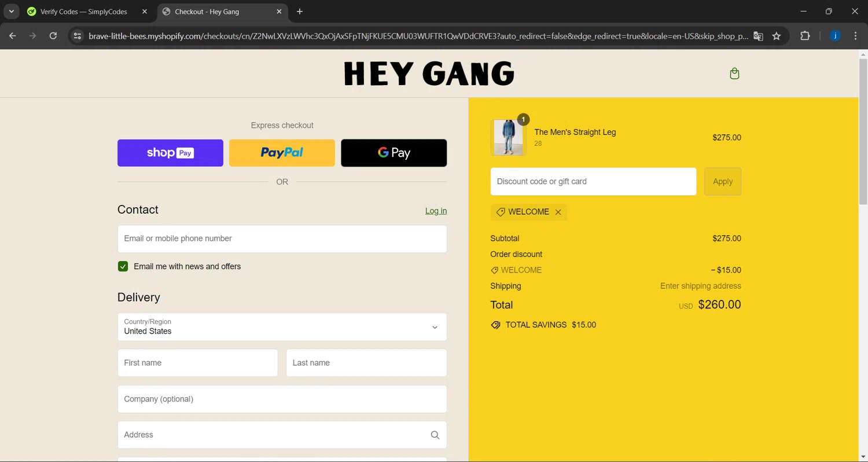Click the Apply discount button

coord(723,181)
